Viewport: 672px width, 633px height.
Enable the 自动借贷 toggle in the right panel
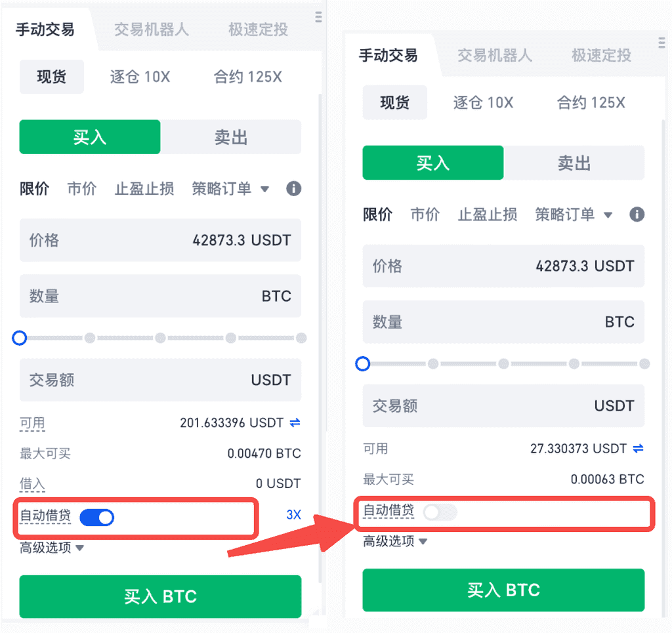coord(440,512)
